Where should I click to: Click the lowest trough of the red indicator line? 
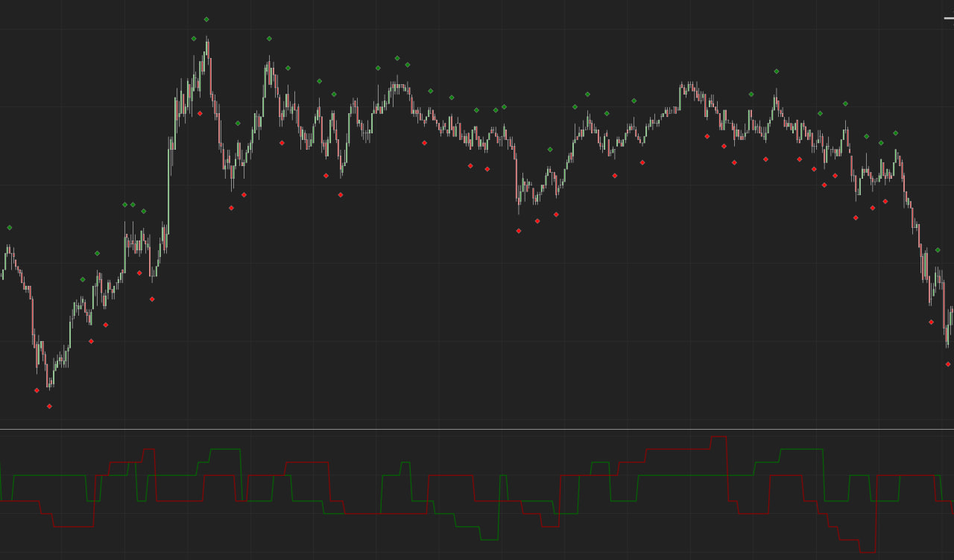pos(868,553)
